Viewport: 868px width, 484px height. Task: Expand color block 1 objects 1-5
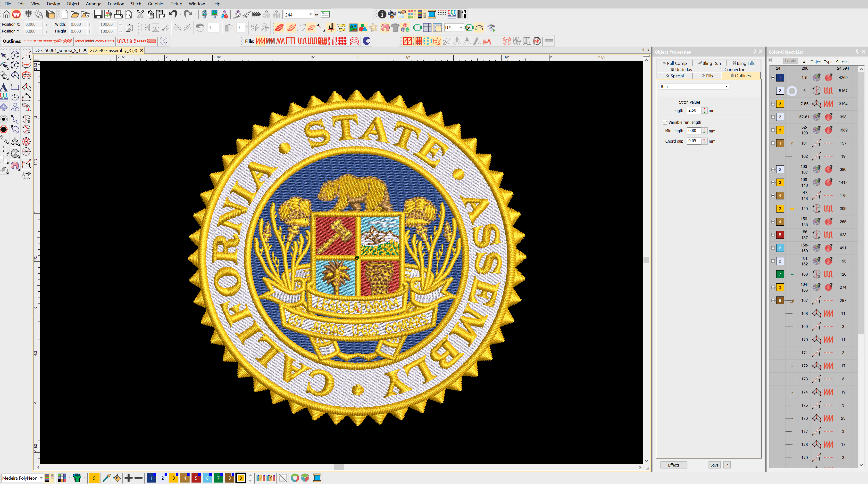point(773,78)
